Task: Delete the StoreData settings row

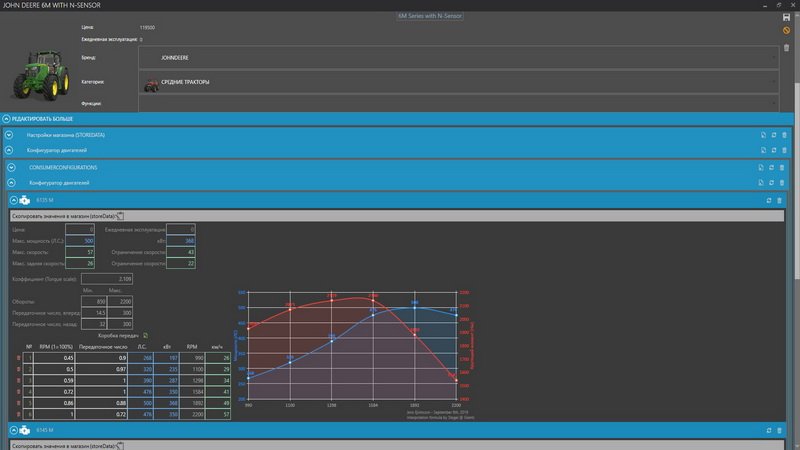Action: [x=784, y=135]
